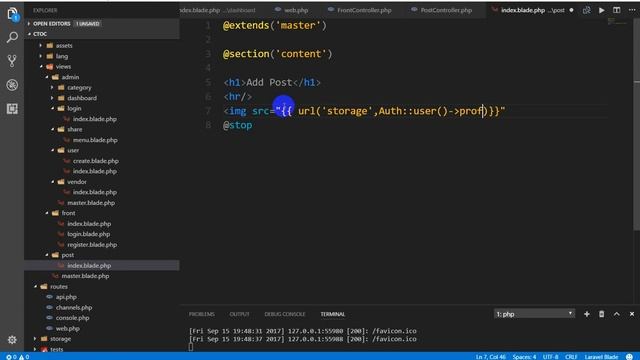The width and height of the screenshot is (640, 360).
Task: Open the Manage gear icon
Action: (x=12, y=340)
